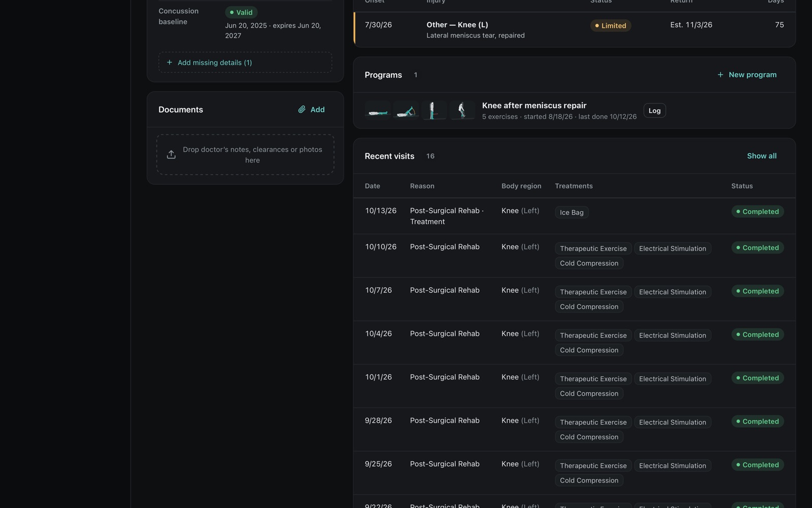Click the Electrical Stimulation tag on the 10/1/26 visit
This screenshot has width=812, height=508.
point(672,379)
